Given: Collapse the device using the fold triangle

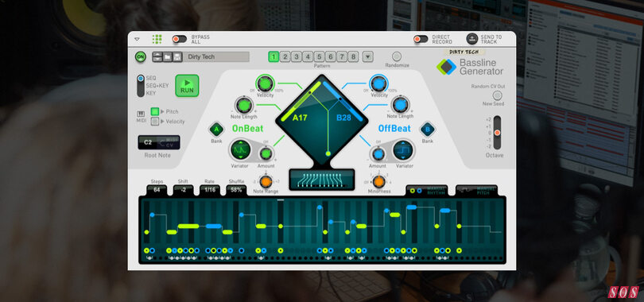Looking at the screenshot, I should pyautogui.click(x=138, y=40).
